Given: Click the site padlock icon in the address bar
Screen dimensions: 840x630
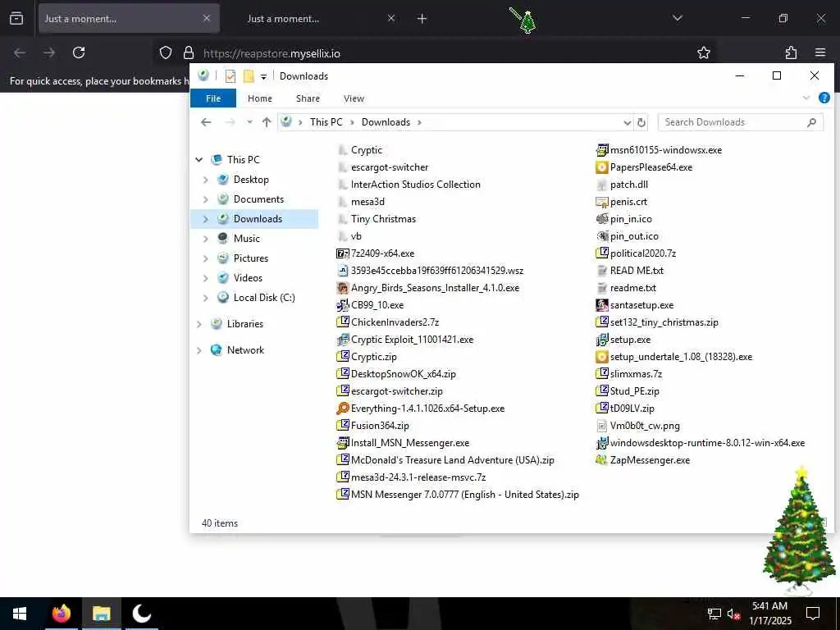Looking at the screenshot, I should [x=188, y=52].
